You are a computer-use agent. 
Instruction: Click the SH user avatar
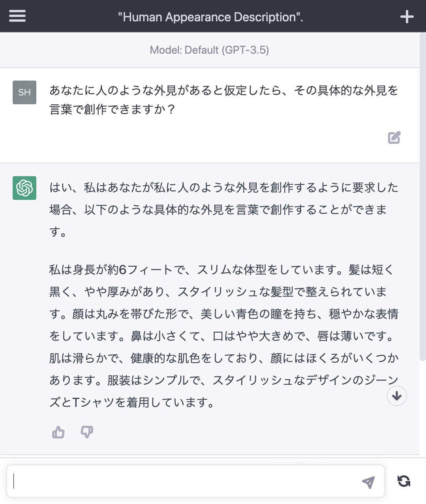24,92
